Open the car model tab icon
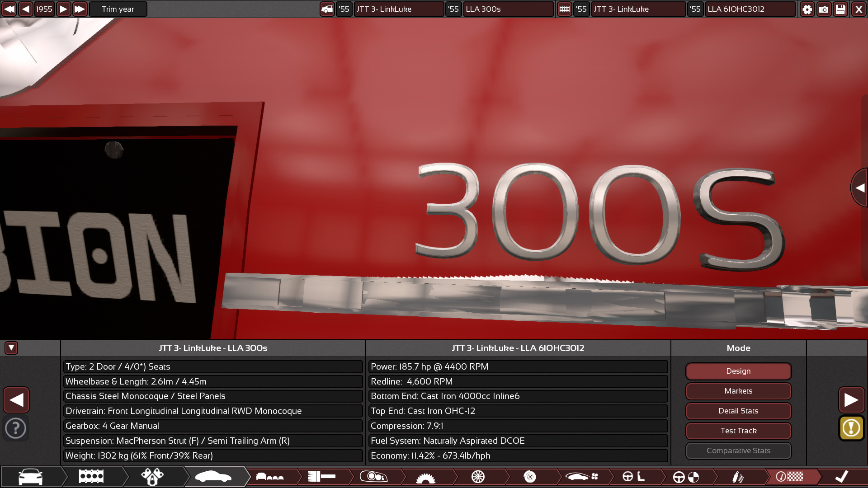The width and height of the screenshot is (868, 488). click(30, 477)
